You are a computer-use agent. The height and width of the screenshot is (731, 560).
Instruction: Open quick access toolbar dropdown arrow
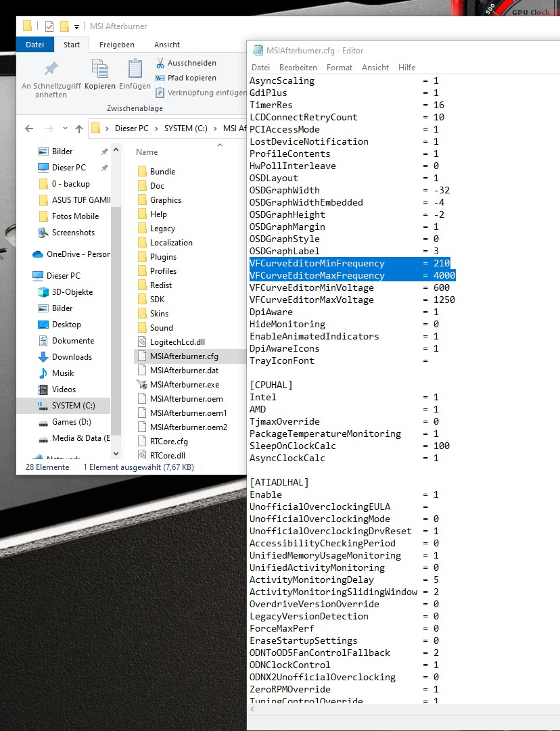click(76, 26)
